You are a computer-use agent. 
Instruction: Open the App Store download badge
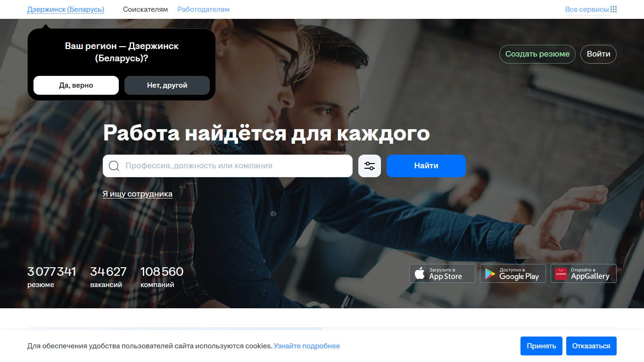tap(442, 273)
